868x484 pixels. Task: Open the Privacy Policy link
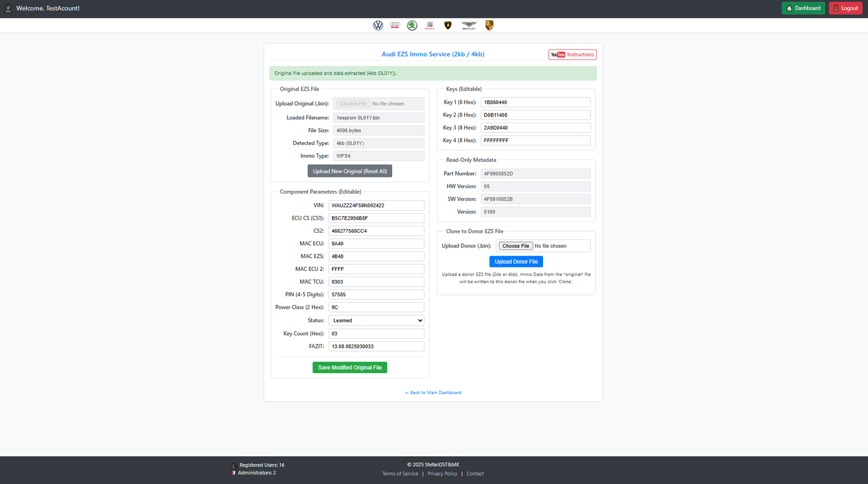pos(442,474)
